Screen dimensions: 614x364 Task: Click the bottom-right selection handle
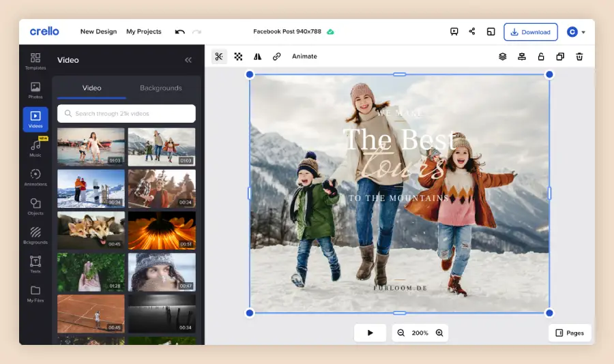(549, 313)
